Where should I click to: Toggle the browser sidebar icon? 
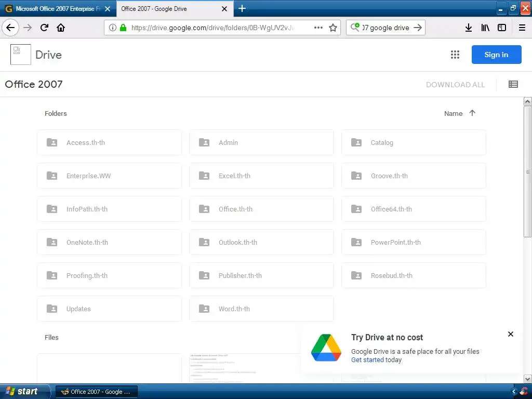(502, 28)
